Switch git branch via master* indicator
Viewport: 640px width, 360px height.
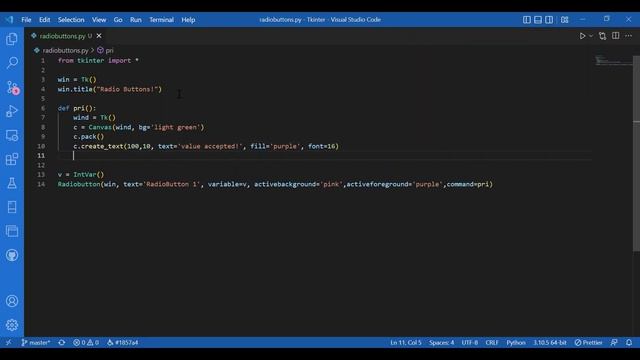[36, 342]
